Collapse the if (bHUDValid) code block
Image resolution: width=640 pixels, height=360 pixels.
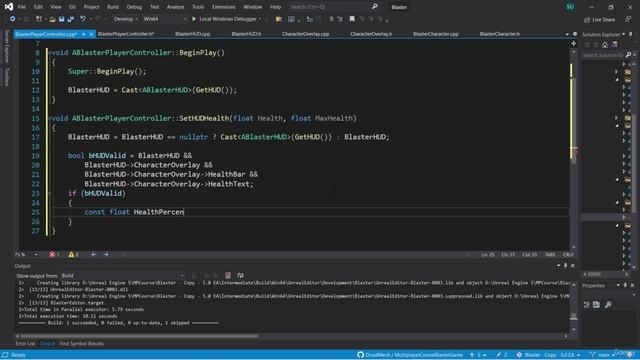coord(49,193)
